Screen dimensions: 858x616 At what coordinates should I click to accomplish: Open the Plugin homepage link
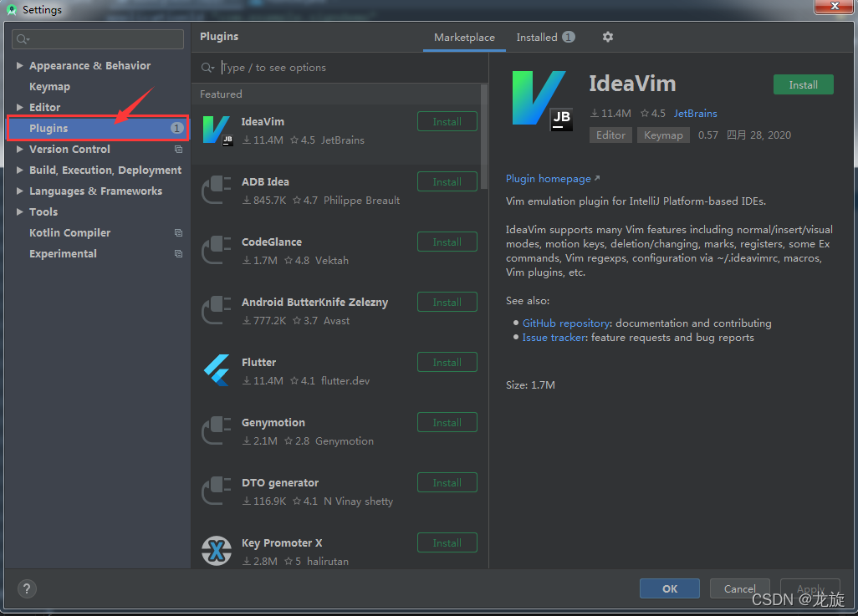tap(553, 179)
